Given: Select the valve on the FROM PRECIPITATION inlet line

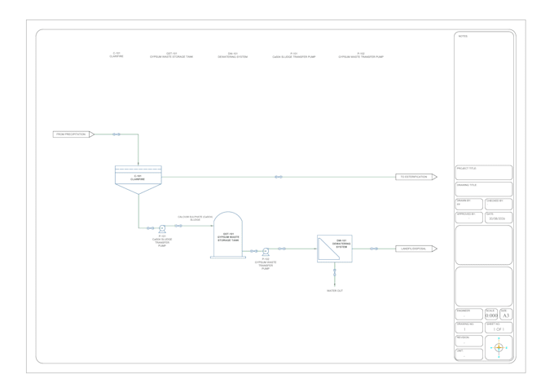Looking at the screenshot, I should click(117, 134).
